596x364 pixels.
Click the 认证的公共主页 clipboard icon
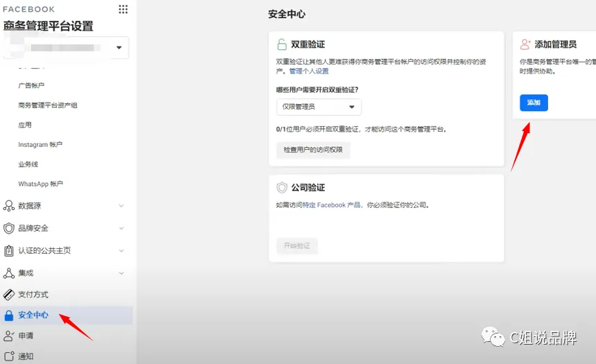(x=9, y=250)
